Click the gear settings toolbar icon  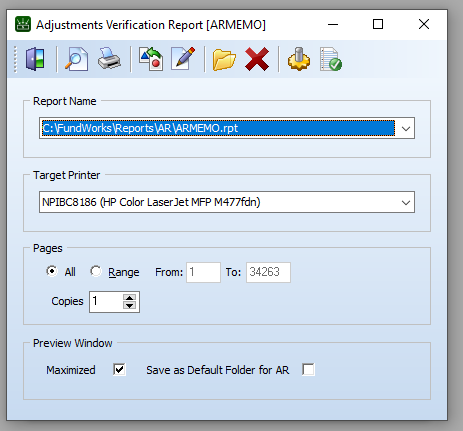click(x=299, y=59)
